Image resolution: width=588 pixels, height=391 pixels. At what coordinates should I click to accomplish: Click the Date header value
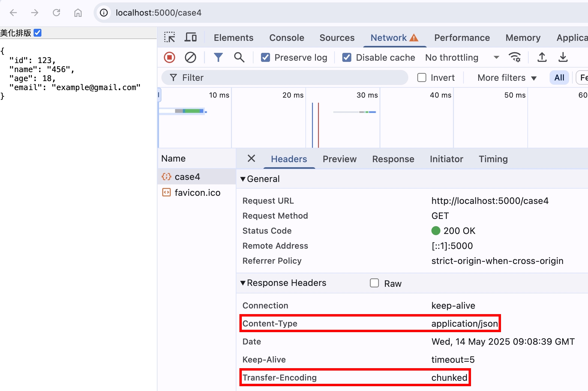tap(503, 341)
